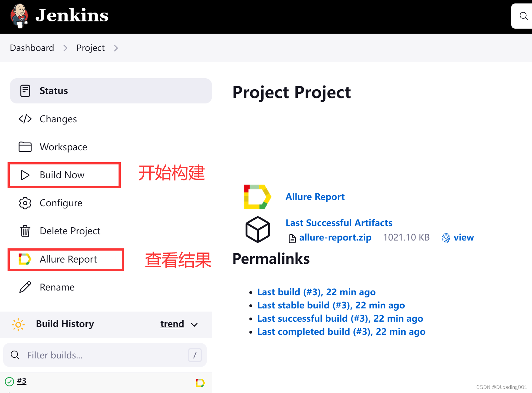
Task: Navigate to the Dashboard breadcrumb
Action: coord(32,48)
